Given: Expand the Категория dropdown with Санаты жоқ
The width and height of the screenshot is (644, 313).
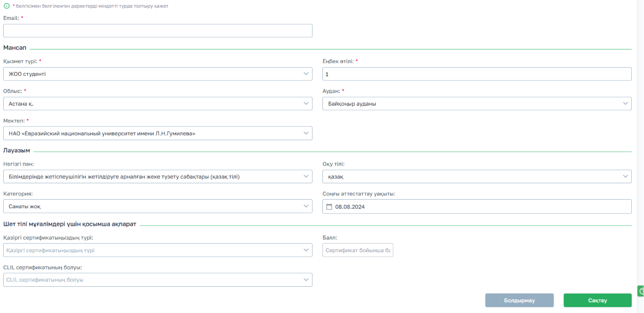Looking at the screenshot, I should [x=158, y=206].
